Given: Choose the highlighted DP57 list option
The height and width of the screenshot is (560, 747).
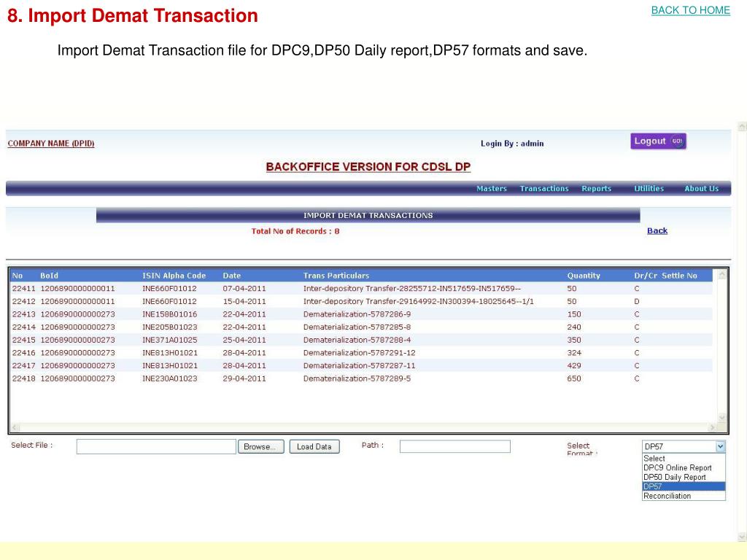Looking at the screenshot, I should point(684,486).
